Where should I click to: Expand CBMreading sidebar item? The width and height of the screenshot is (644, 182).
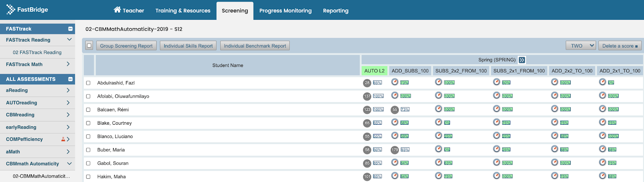point(68,115)
